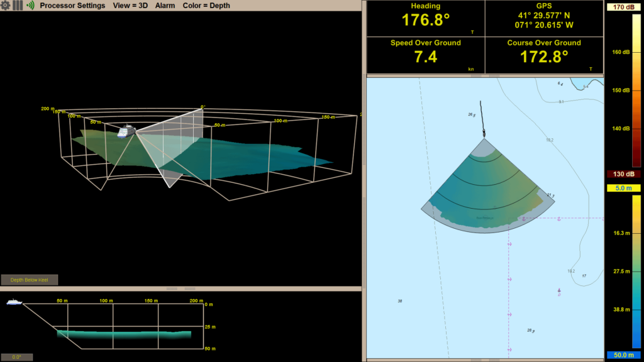The width and height of the screenshot is (644, 362).
Task: Open the Processor Settings menu
Action: (72, 6)
